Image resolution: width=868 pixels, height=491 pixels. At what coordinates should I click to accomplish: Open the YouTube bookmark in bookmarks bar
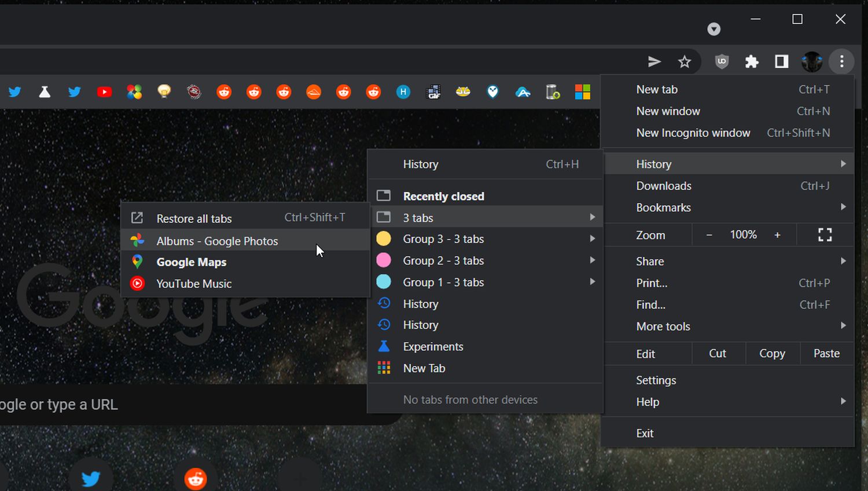point(104,92)
